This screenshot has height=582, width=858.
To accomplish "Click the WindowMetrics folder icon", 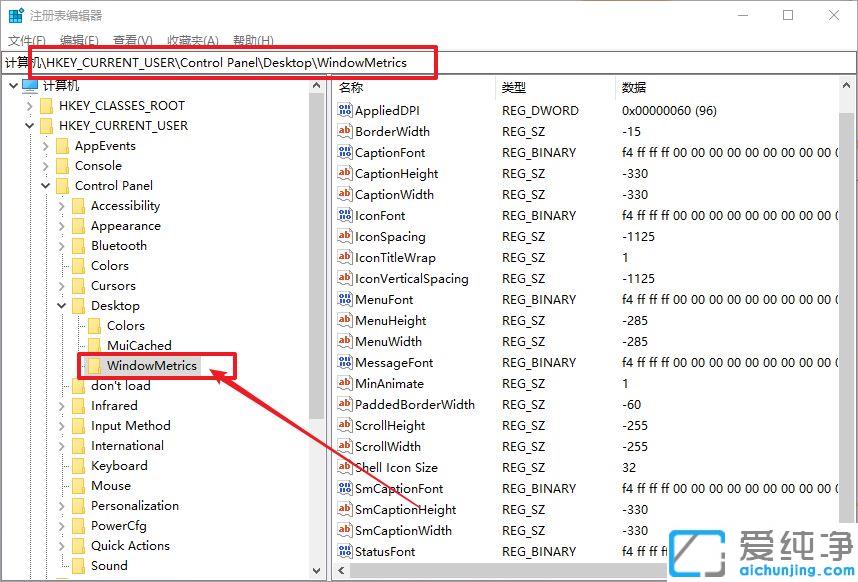I will 92,365.
